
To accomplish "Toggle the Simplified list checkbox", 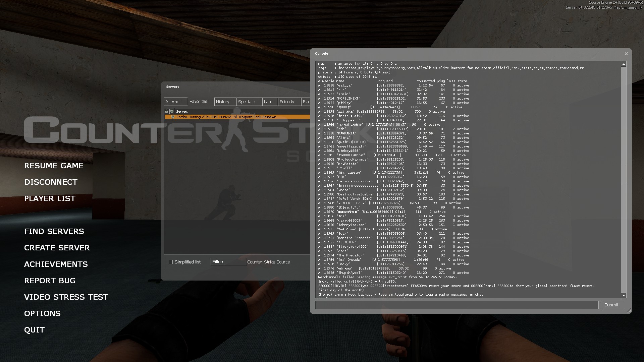I will (170, 262).
